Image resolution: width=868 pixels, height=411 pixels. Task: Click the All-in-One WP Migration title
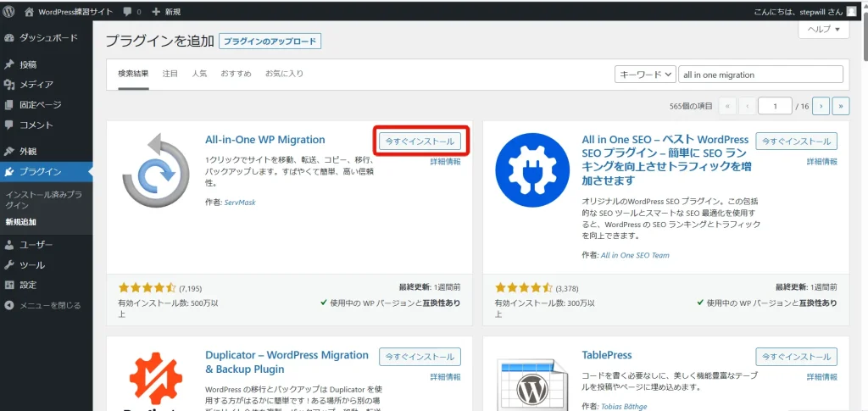click(265, 139)
